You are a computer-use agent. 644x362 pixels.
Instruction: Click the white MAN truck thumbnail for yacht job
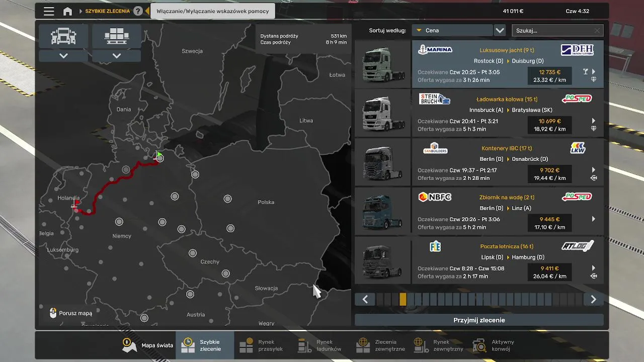pos(383,64)
